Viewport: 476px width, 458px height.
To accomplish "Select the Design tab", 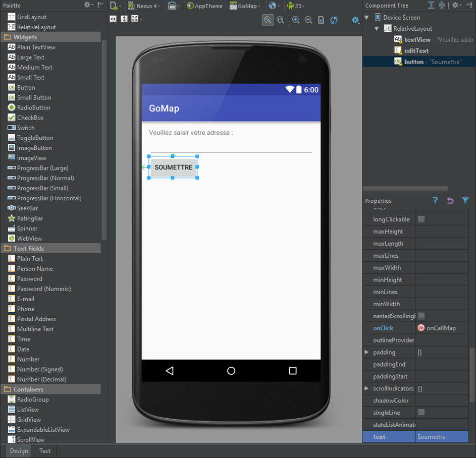I will pos(19,451).
